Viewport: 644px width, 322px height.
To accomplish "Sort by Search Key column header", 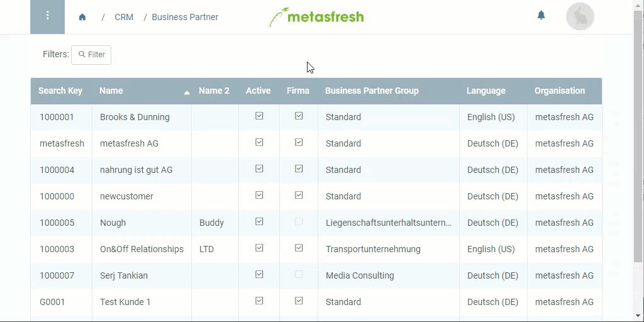I will point(60,91).
